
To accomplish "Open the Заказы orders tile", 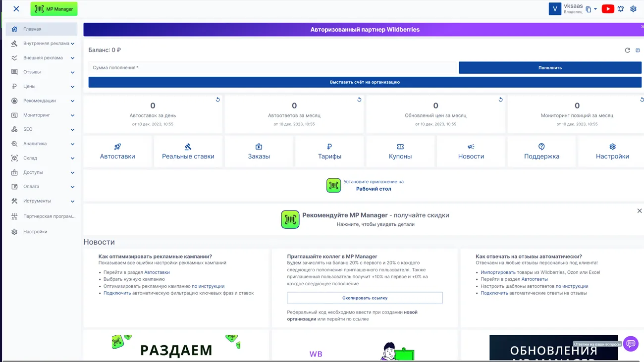I will [259, 152].
